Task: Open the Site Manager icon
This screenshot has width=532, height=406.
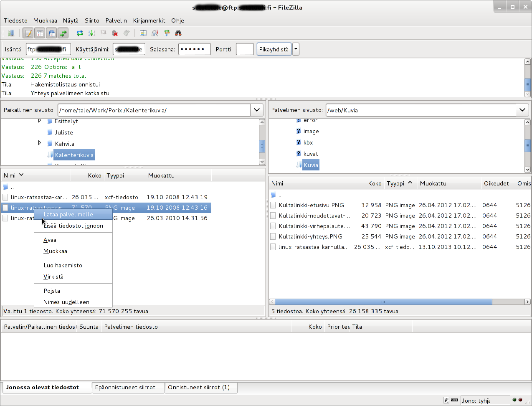Action: point(11,33)
